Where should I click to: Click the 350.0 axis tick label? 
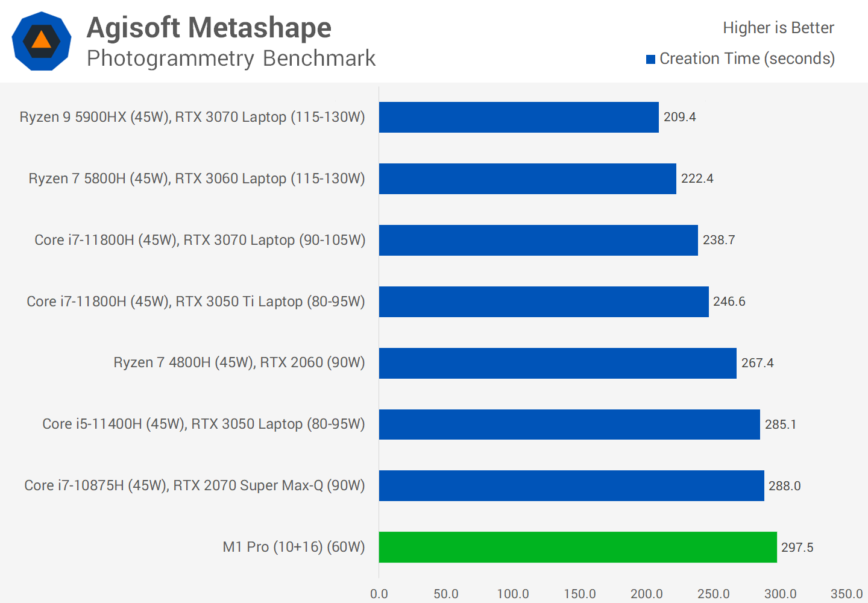pyautogui.click(x=846, y=594)
